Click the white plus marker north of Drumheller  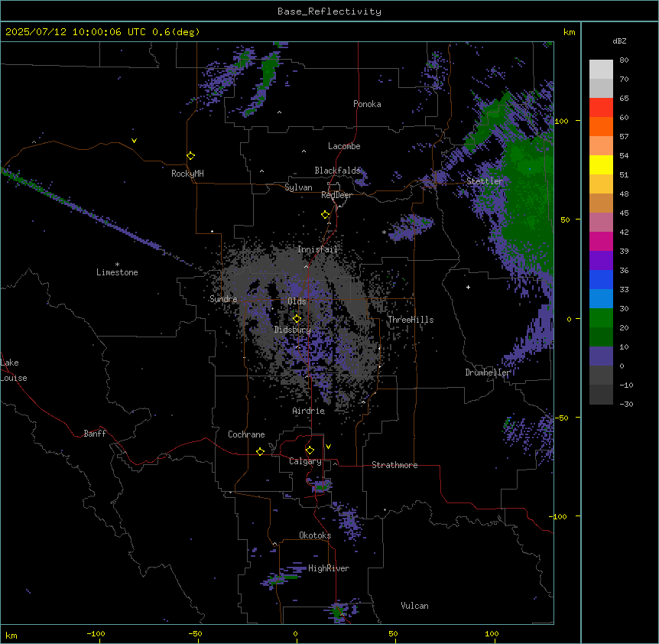[468, 287]
